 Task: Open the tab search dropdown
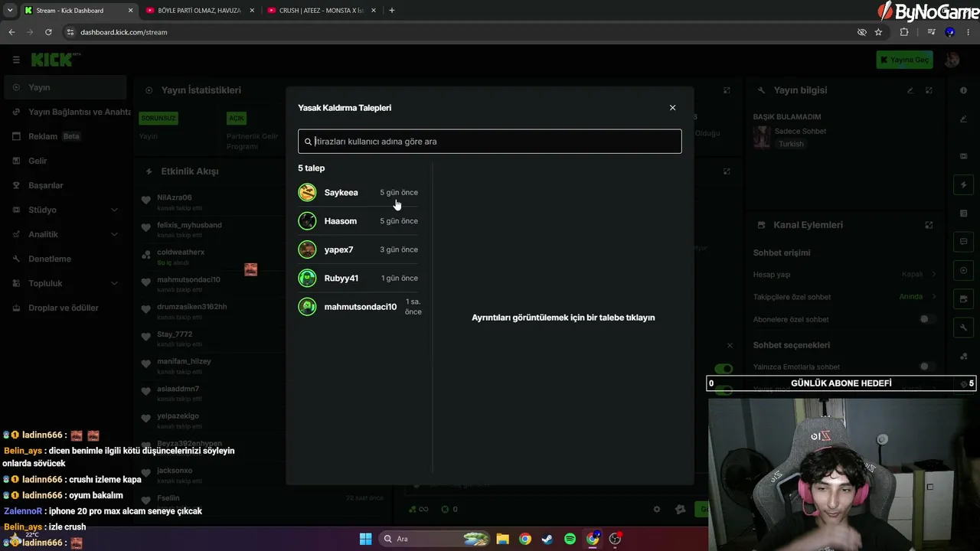coord(9,11)
